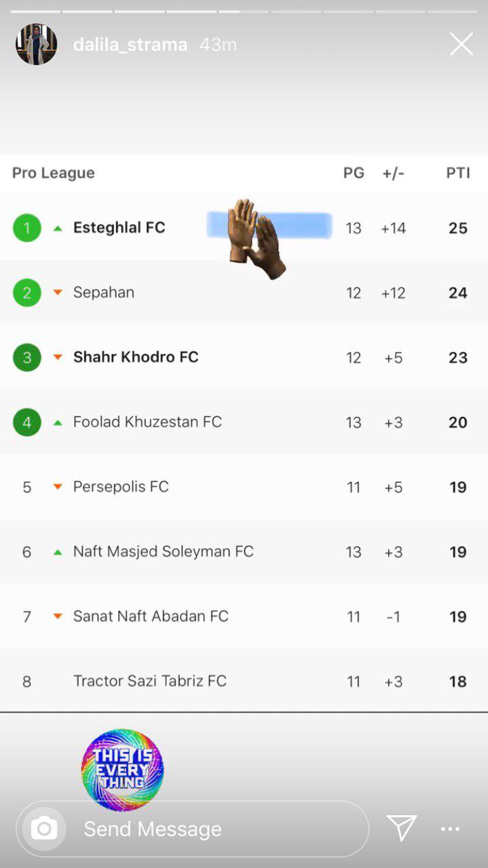Tap the story progress bar at top
488x868 pixels.
click(x=244, y=12)
